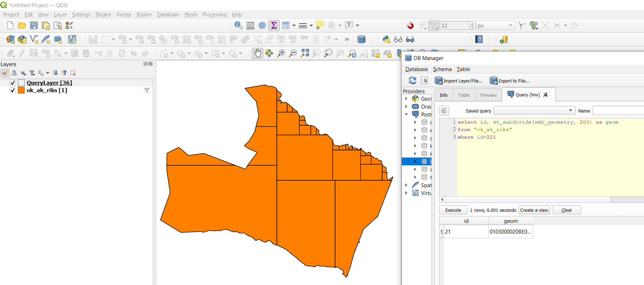Viewport: 644px width, 285px height.
Task: Click the white QueryLayer color swatch
Action: tap(21, 82)
